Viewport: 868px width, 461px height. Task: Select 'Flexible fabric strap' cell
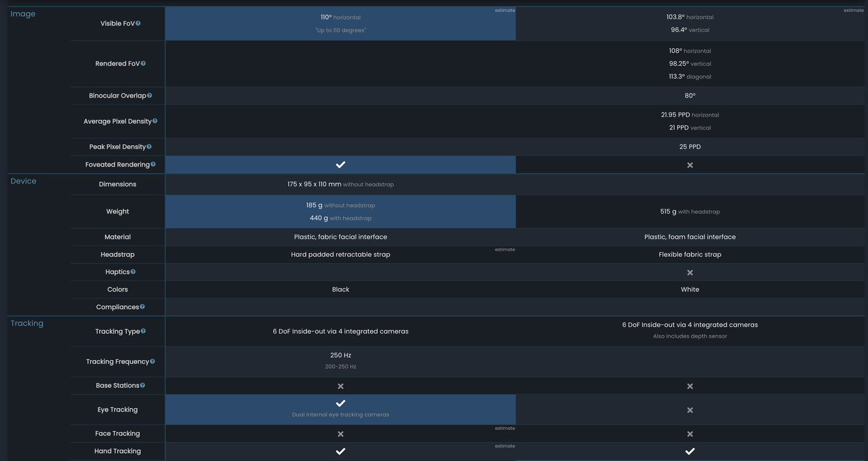pyautogui.click(x=690, y=254)
